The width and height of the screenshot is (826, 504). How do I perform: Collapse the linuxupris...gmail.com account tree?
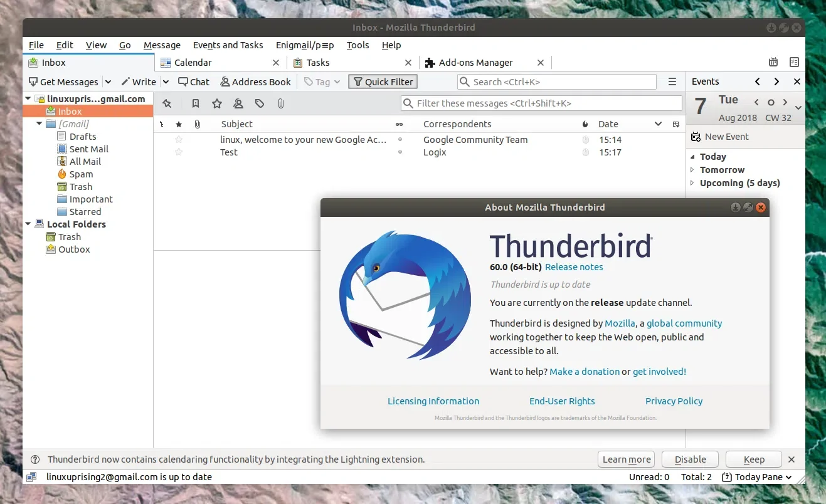coord(28,99)
